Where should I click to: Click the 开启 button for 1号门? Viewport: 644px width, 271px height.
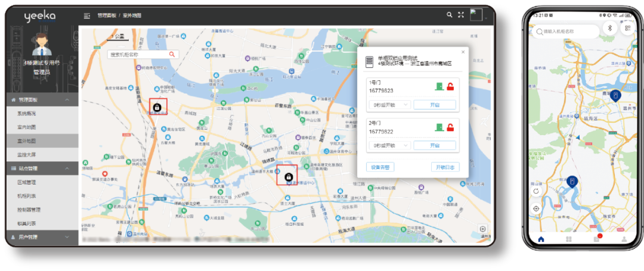coord(434,105)
